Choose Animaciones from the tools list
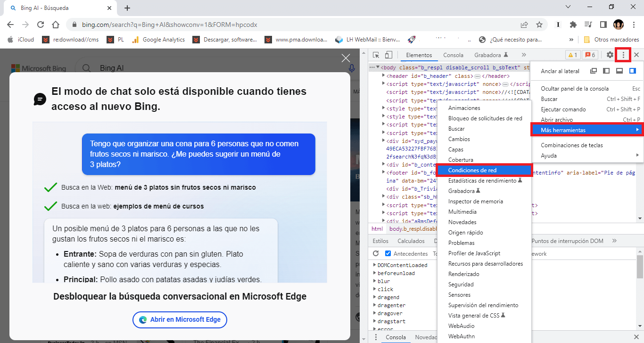The width and height of the screenshot is (644, 343). (484, 108)
